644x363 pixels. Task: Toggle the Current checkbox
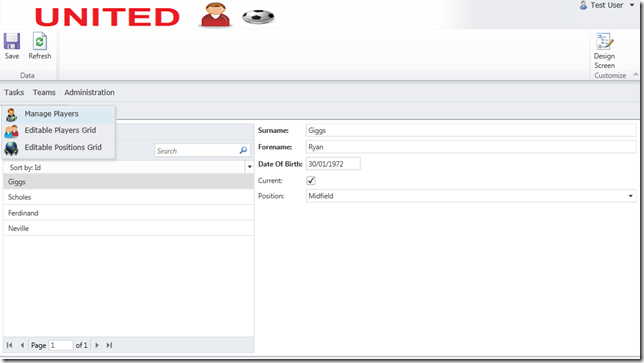point(311,180)
